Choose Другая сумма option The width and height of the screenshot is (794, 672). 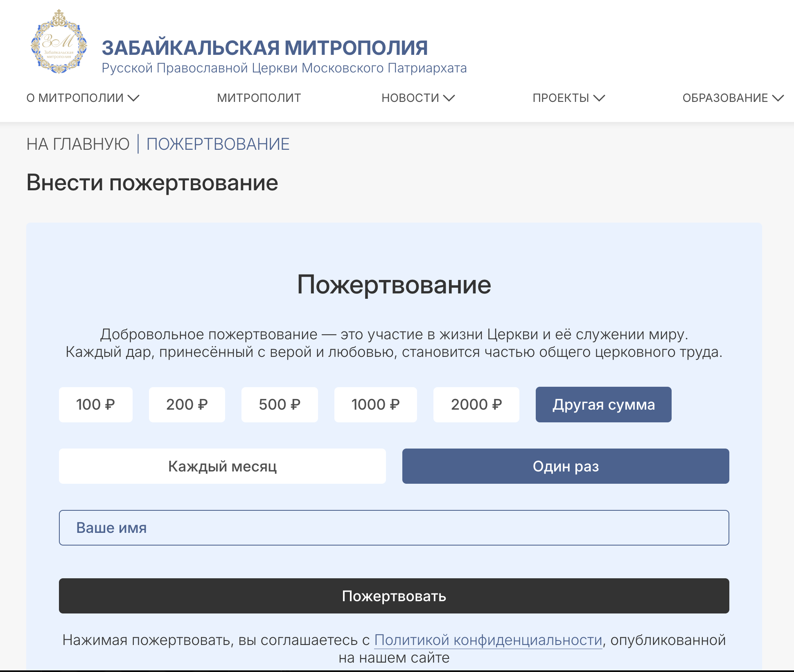[603, 404]
